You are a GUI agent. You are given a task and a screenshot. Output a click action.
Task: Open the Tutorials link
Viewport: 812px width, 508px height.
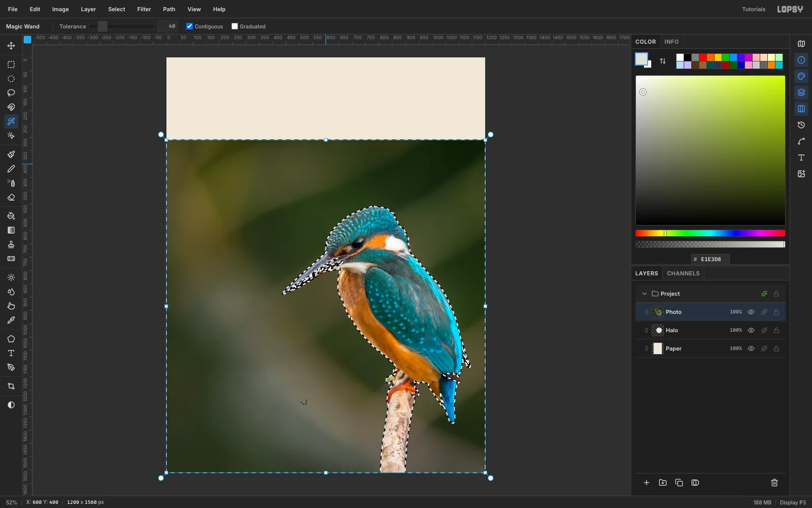(x=754, y=9)
